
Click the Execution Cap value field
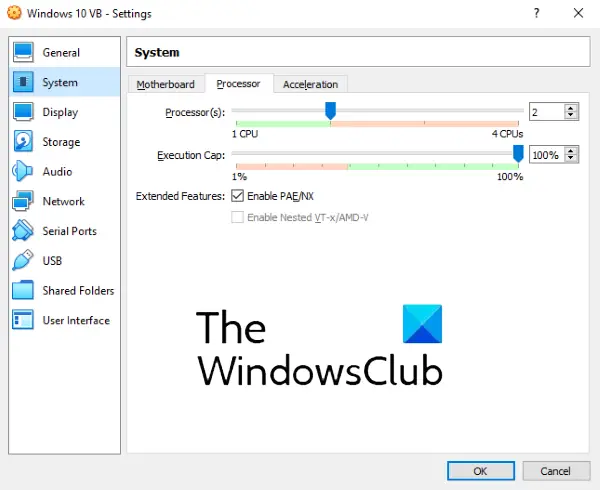pos(546,155)
